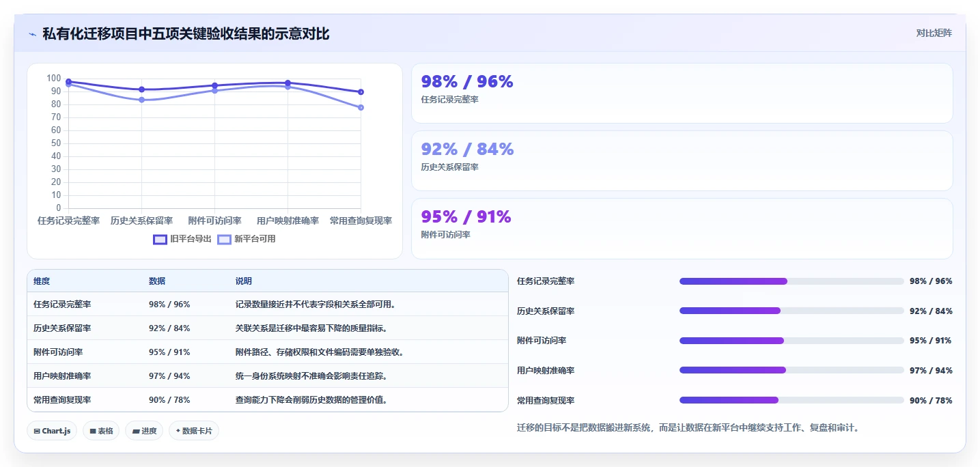Select the 进度 chip
980x467 pixels.
(144, 431)
